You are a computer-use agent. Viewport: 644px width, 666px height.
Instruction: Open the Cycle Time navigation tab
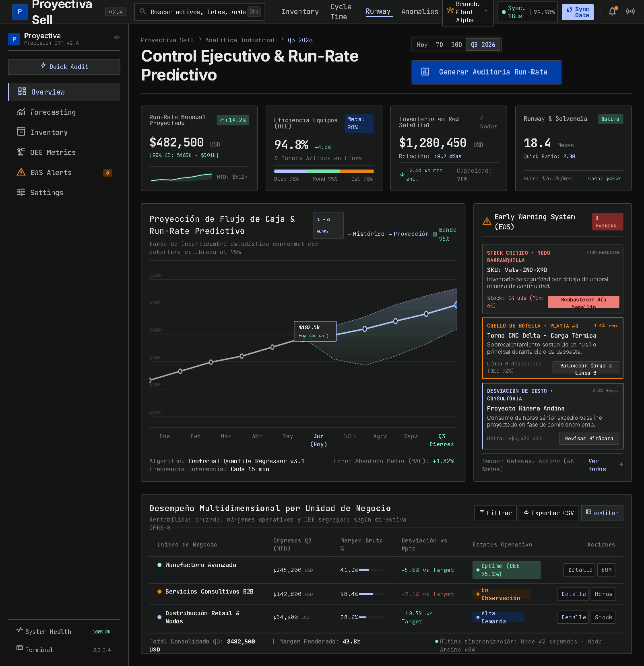coord(341,12)
